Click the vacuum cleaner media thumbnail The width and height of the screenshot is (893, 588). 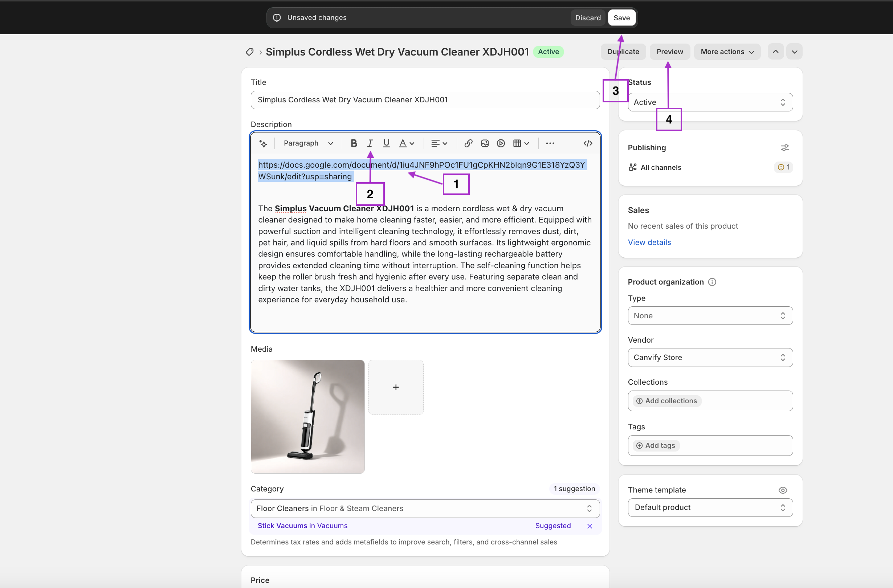pos(308,417)
